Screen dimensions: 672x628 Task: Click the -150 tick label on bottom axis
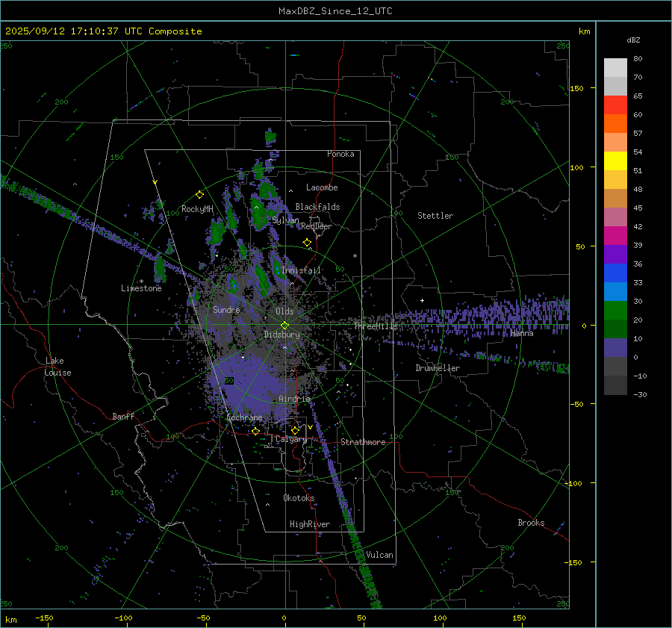tap(44, 618)
